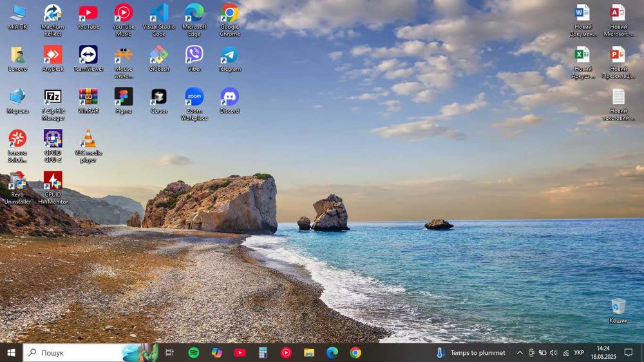Click the search highlights landscape image
The width and height of the screenshot is (644, 362).
click(x=140, y=352)
